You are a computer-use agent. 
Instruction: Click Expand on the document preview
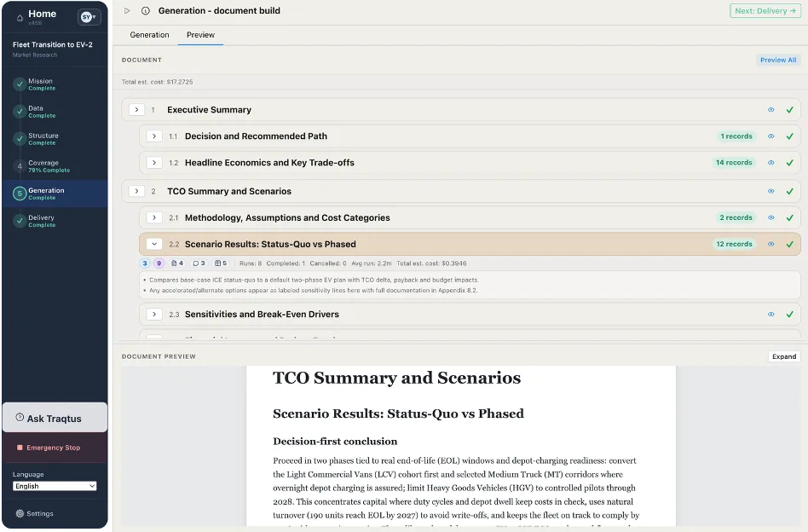click(x=784, y=356)
